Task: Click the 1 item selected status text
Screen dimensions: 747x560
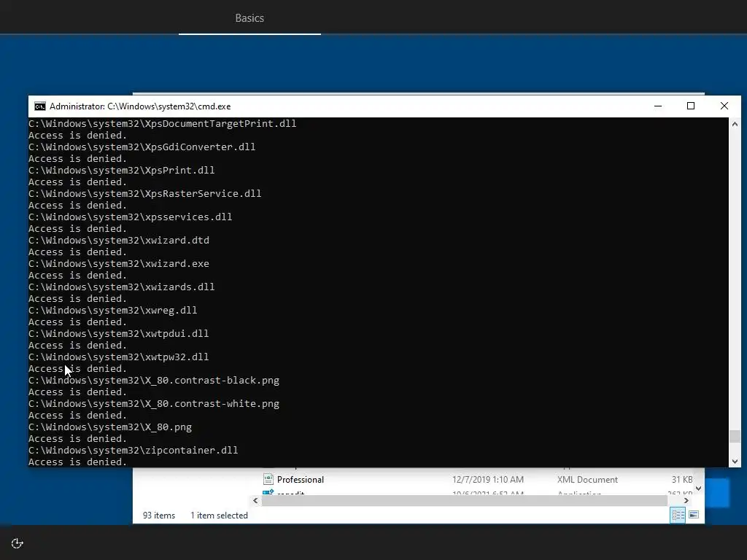Action: point(219,516)
